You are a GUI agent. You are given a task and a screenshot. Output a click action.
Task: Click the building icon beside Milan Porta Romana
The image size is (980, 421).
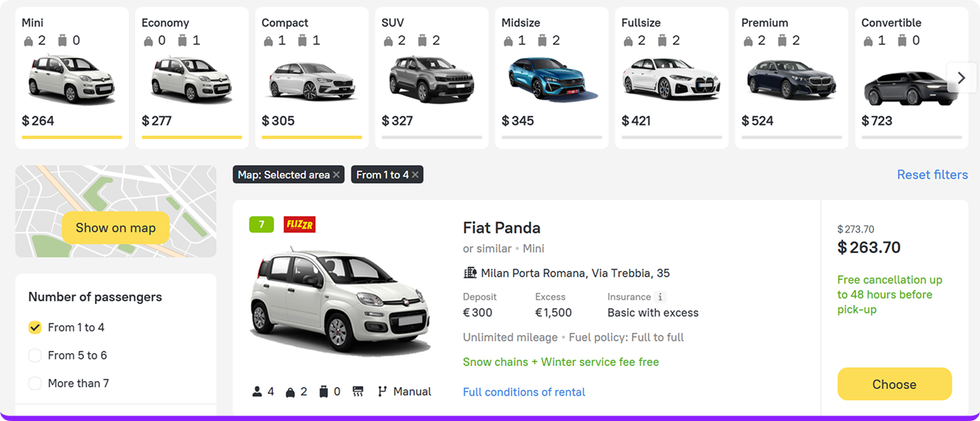point(470,273)
